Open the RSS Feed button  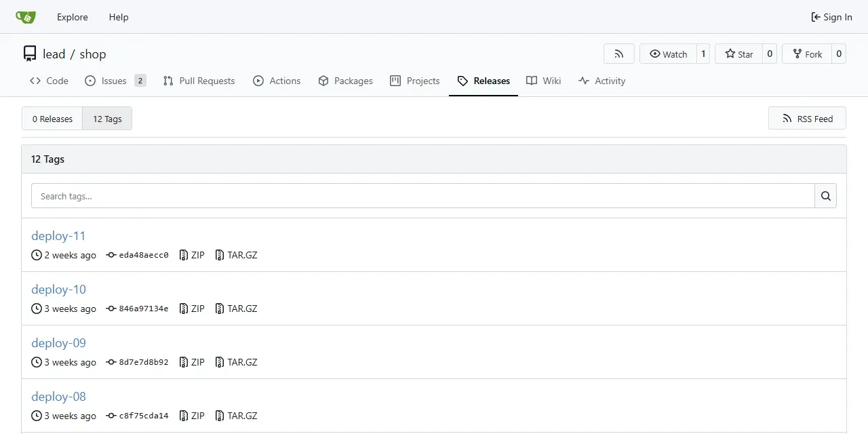pos(807,119)
